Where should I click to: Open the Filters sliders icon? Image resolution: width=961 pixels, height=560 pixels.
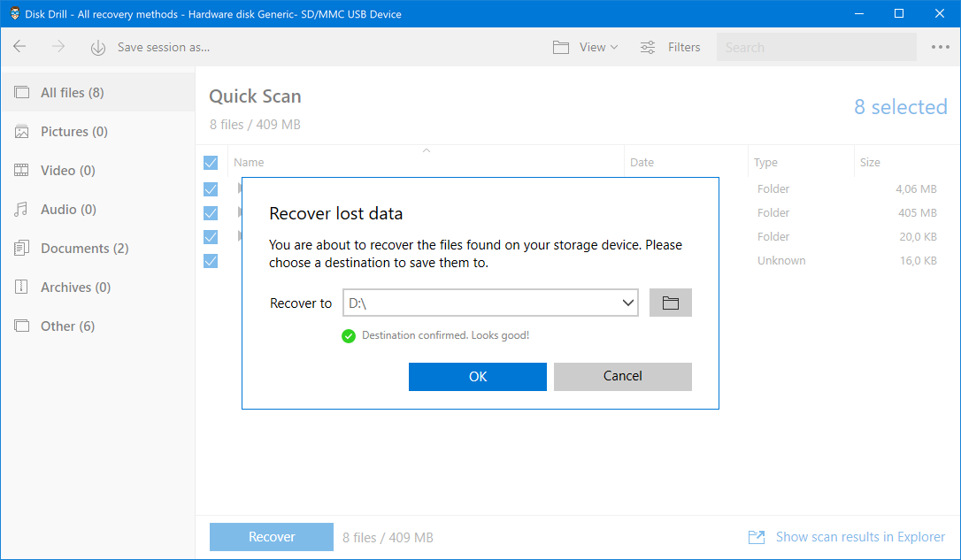point(648,47)
